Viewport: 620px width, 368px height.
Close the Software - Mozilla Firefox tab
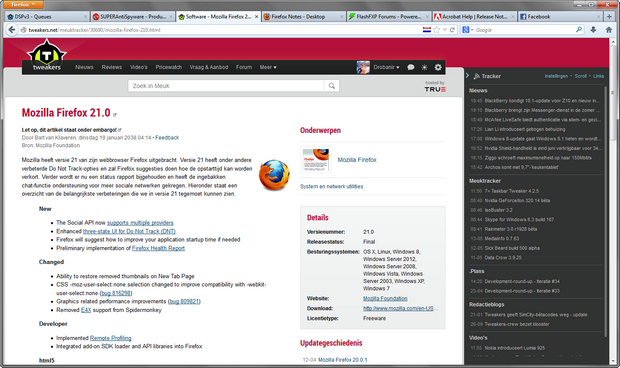[256, 17]
